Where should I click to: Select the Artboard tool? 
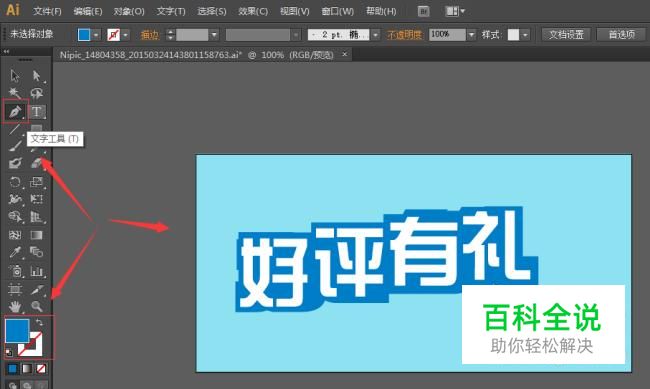click(15, 289)
